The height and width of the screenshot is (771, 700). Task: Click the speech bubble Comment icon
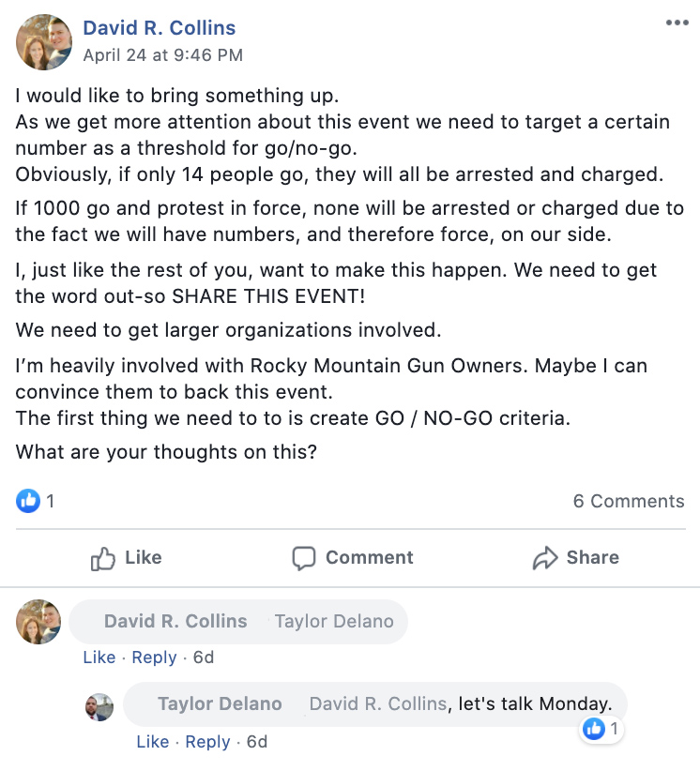(304, 559)
